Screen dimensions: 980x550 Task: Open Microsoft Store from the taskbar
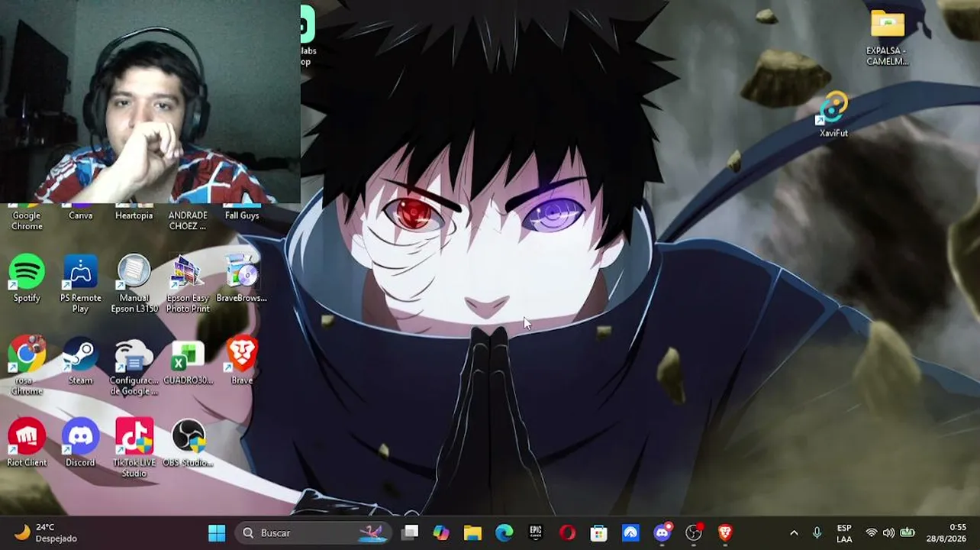(598, 532)
